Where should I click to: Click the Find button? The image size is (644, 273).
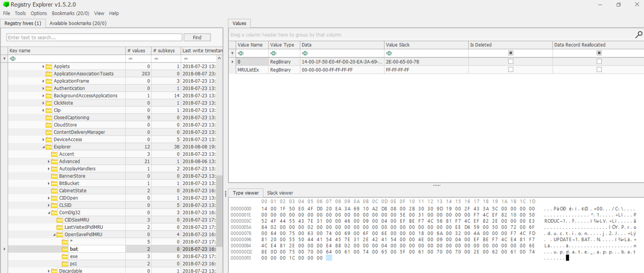point(197,37)
